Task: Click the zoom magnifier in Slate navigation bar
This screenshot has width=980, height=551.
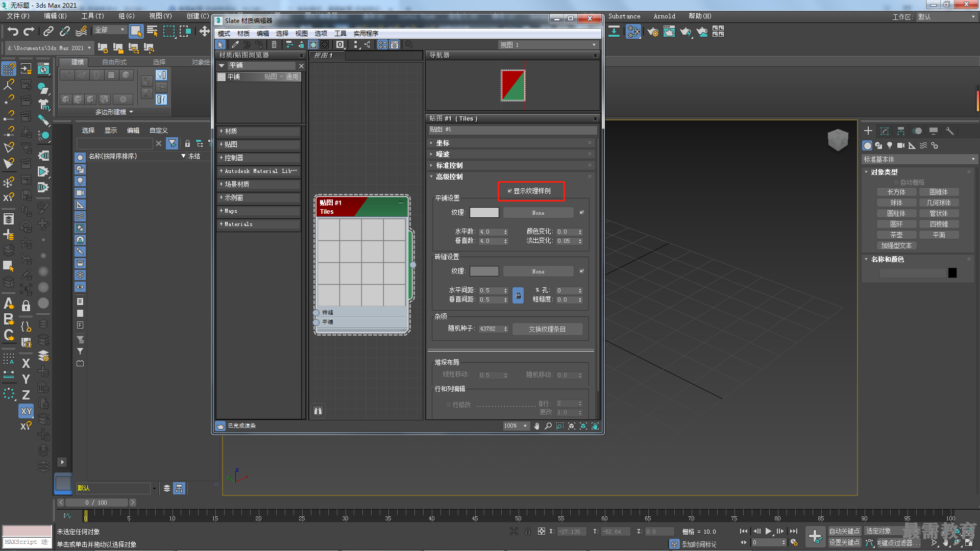Action: point(548,426)
